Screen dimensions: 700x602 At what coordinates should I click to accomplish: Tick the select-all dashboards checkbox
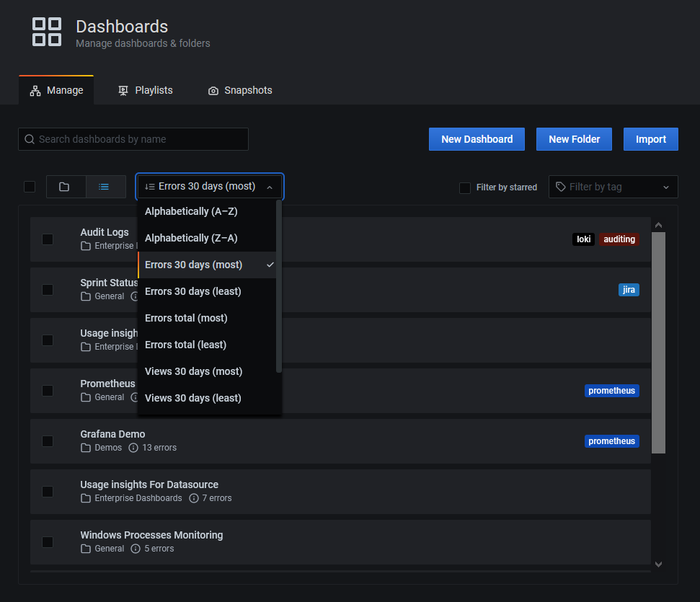click(30, 187)
